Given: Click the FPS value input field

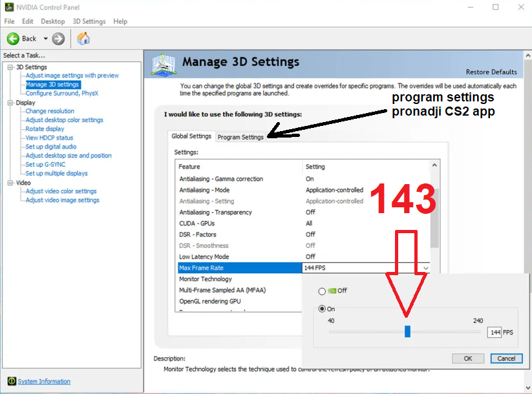Looking at the screenshot, I should pyautogui.click(x=495, y=332).
